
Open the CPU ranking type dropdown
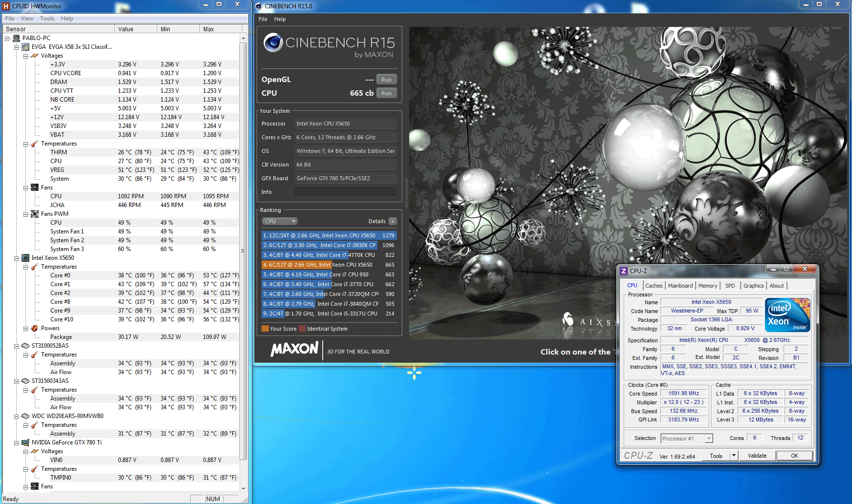click(x=280, y=221)
